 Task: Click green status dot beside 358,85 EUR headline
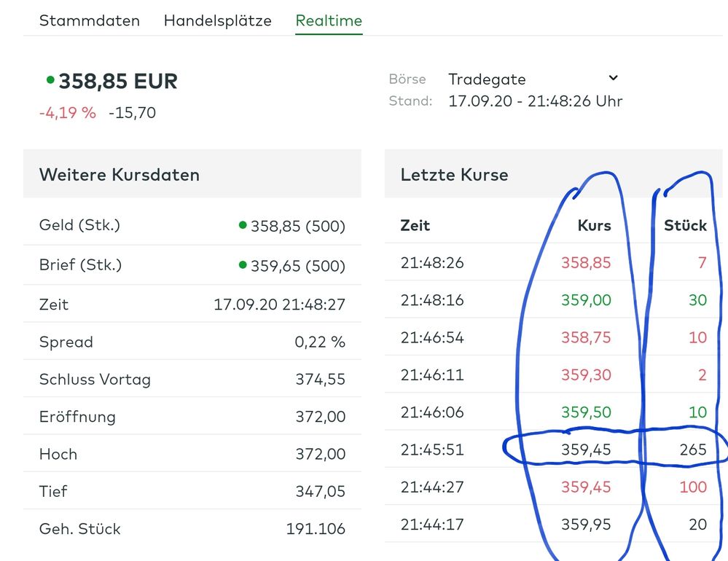click(50, 79)
